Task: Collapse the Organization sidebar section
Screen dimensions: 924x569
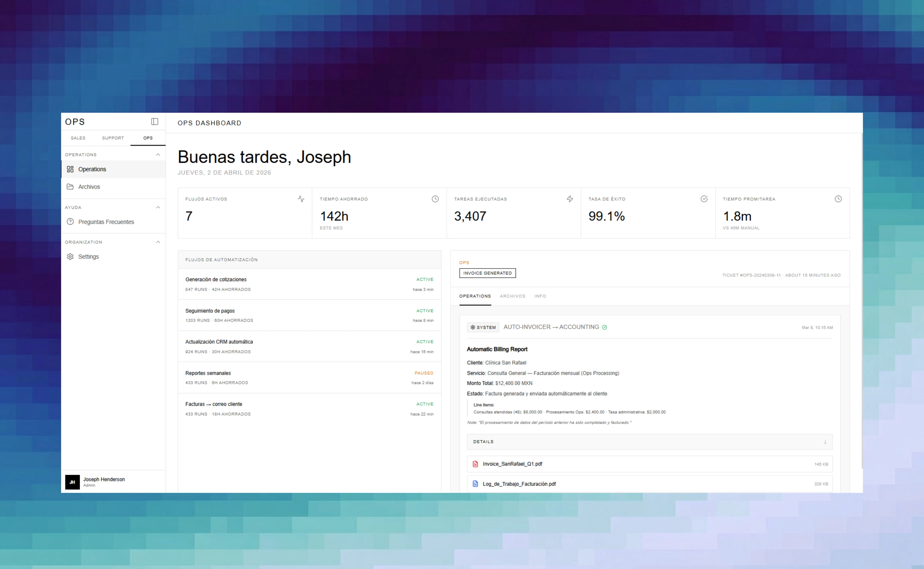Action: pos(158,242)
